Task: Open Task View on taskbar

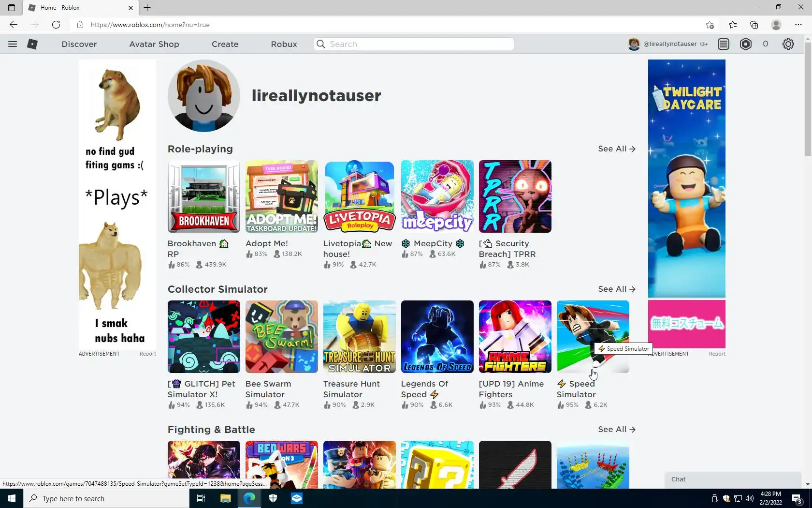Action: tap(201, 498)
